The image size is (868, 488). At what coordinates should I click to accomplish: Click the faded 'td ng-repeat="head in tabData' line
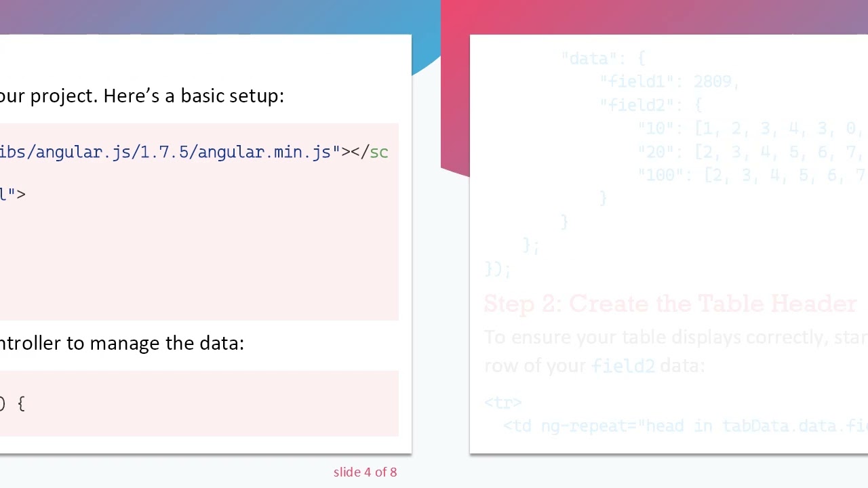coord(686,426)
